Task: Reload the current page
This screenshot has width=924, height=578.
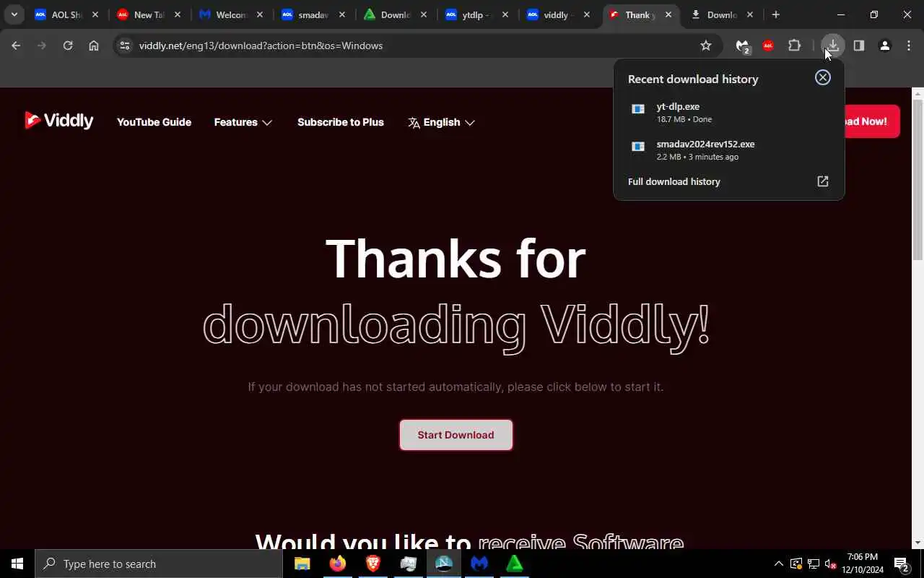Action: pos(68,46)
